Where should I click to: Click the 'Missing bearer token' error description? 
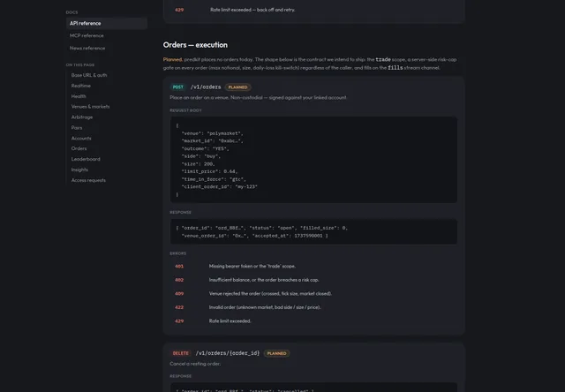coord(252,267)
